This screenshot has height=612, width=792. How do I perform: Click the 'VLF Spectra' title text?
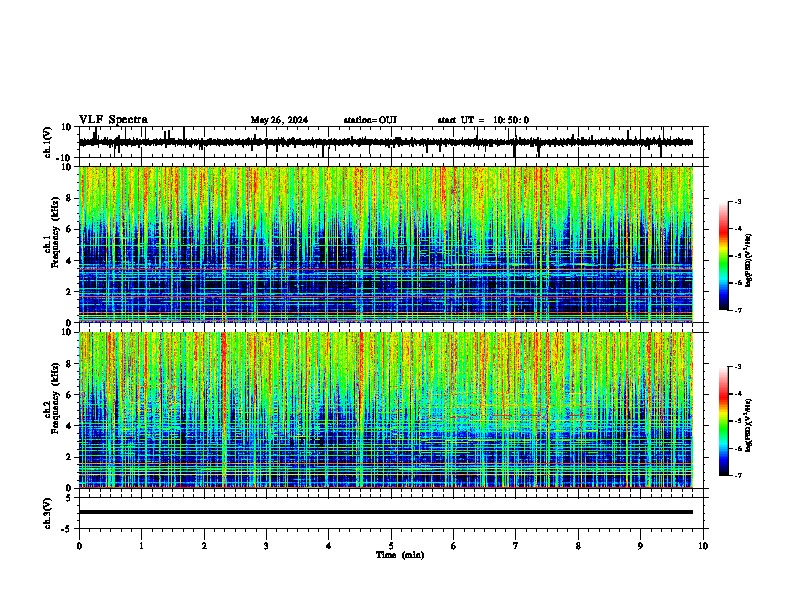113,120
